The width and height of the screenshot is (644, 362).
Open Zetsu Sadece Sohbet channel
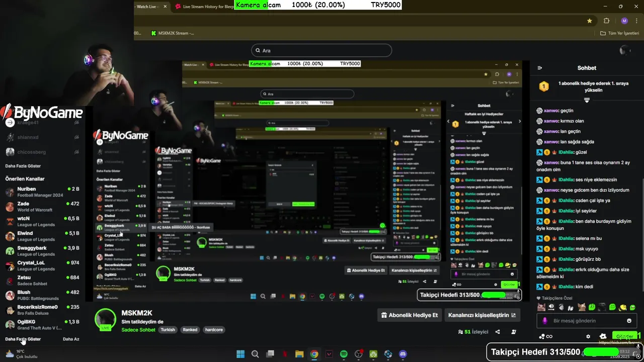[x=42, y=280]
